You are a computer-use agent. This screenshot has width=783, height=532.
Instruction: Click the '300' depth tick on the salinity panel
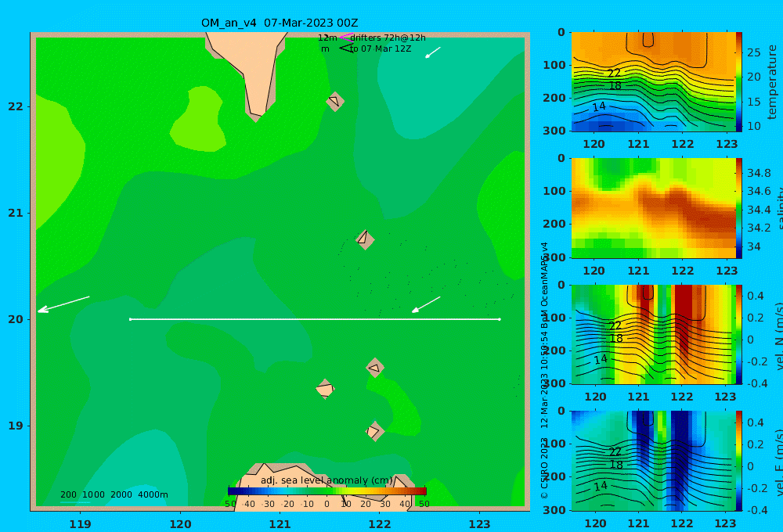coord(554,257)
